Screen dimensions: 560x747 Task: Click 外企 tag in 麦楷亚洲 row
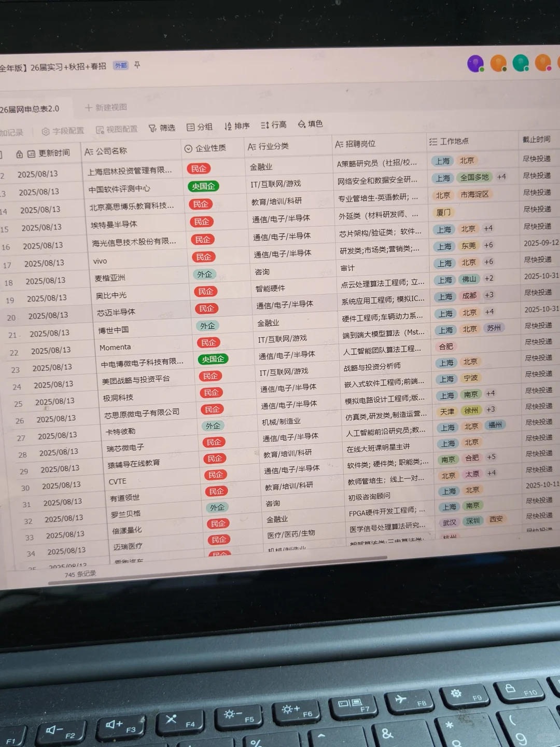(204, 274)
